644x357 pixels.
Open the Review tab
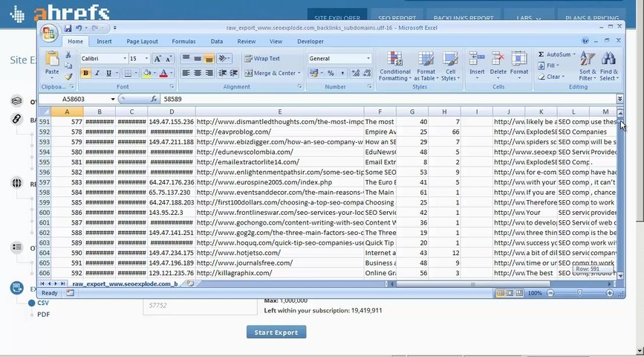247,41
